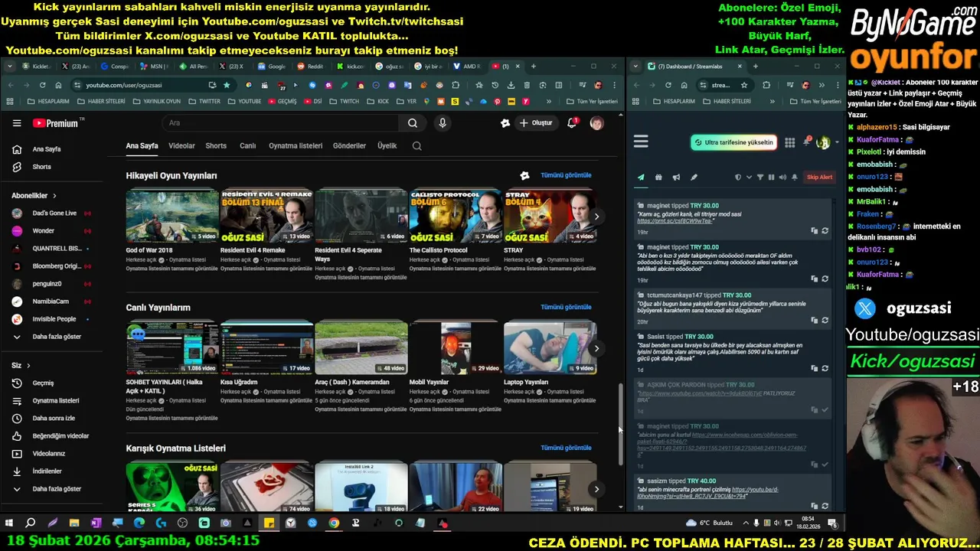Select the Streamlabs gift tab icon
This screenshot has width=980, height=551.
coord(658,178)
